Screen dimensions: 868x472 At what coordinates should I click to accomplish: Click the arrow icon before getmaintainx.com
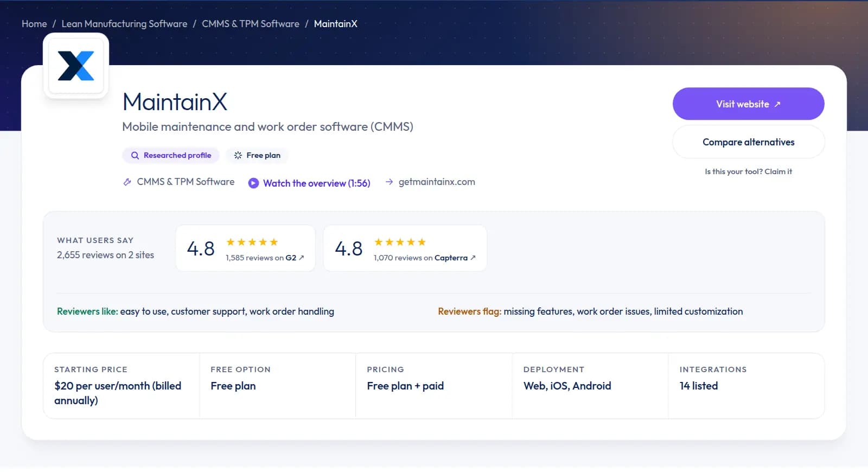click(x=389, y=182)
